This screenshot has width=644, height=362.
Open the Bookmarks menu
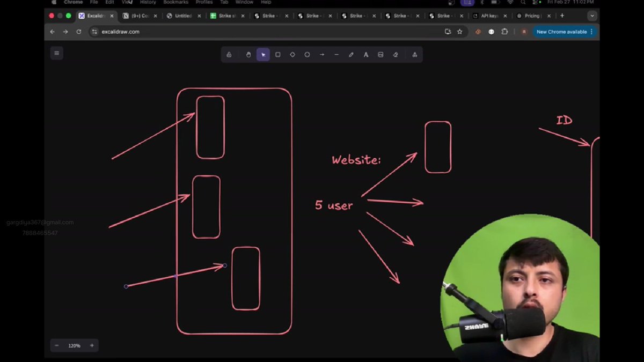tap(175, 2)
